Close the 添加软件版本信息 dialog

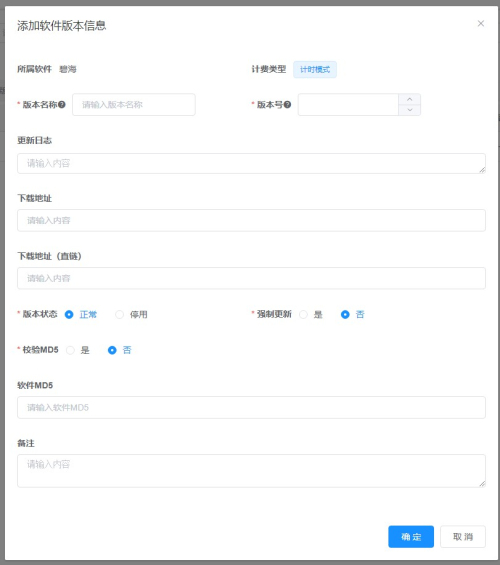pos(481,24)
